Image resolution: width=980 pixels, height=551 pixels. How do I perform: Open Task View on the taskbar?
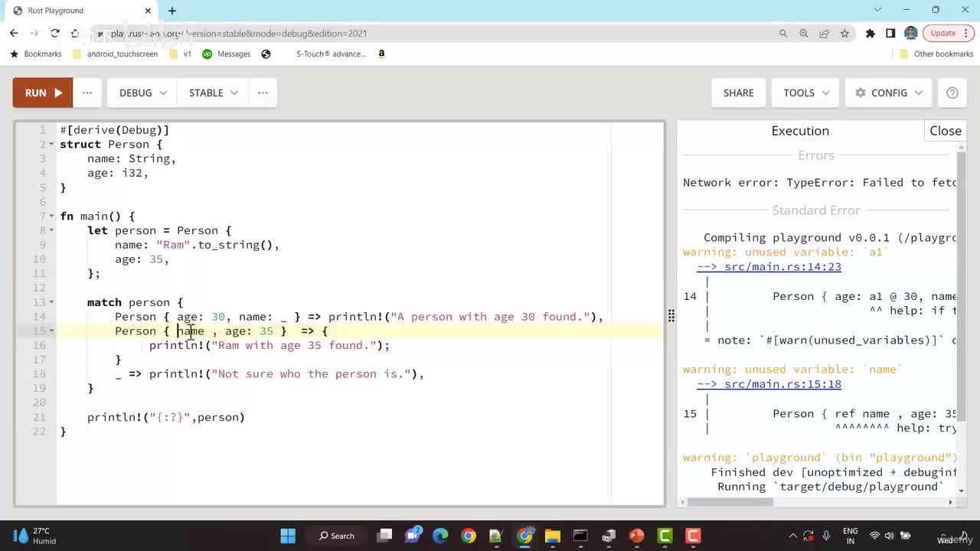pyautogui.click(x=385, y=536)
